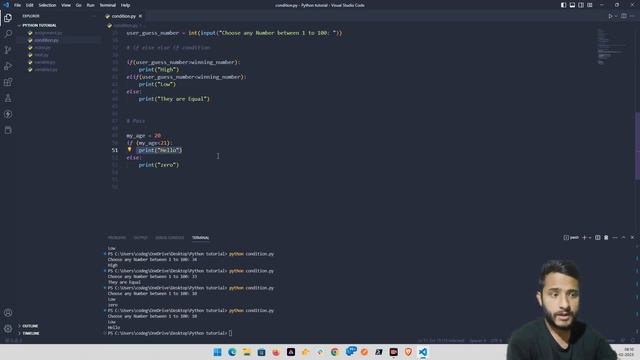Expand the TIMELINE section
Screen dimensions: 640x360
[x=31, y=333]
